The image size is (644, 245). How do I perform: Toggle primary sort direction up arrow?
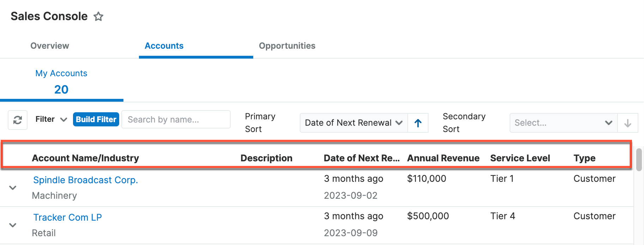click(418, 123)
